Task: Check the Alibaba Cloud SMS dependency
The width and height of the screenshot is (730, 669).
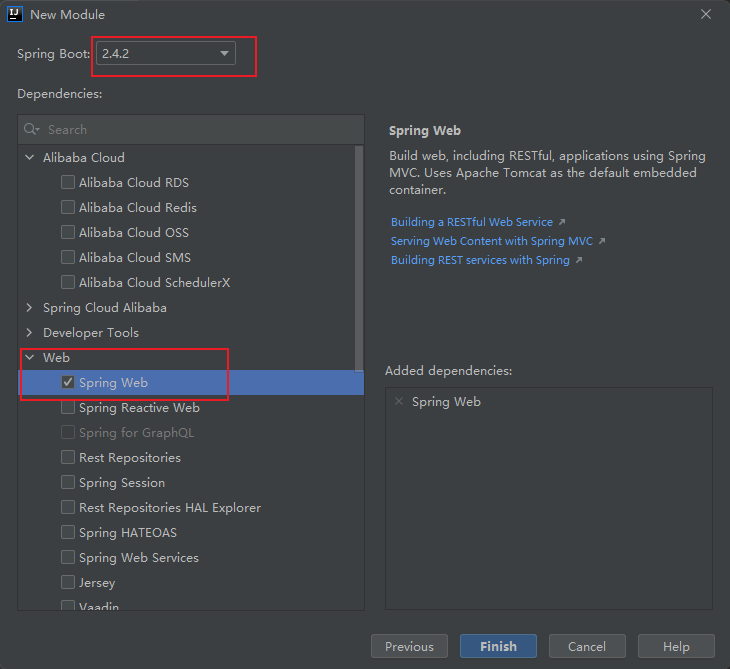Action: click(x=68, y=257)
